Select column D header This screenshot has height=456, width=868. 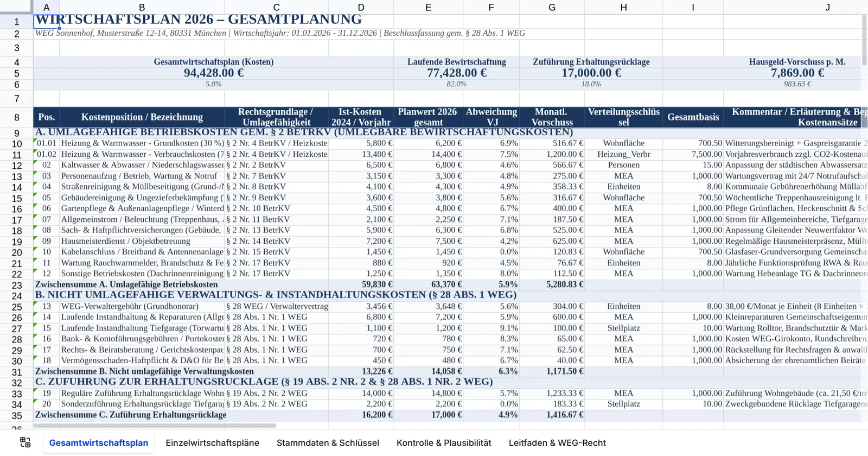pos(361,7)
